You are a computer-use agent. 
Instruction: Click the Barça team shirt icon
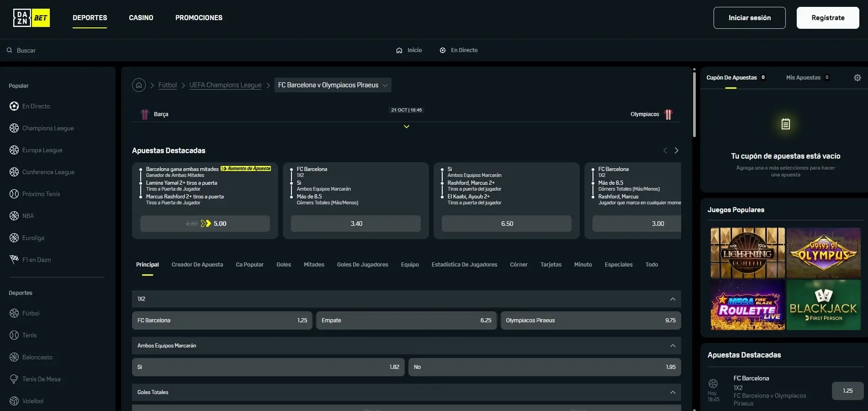(x=145, y=114)
